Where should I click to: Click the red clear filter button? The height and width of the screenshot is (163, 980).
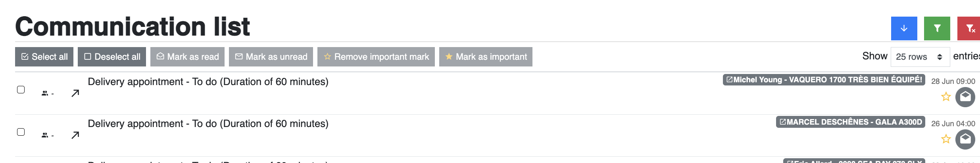(x=969, y=28)
